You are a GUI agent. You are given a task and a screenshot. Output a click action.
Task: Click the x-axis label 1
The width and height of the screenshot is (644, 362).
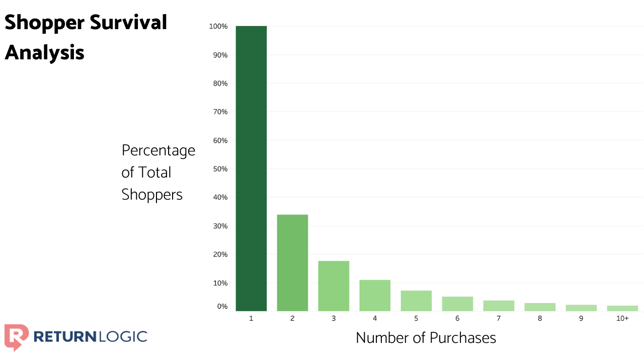tap(251, 319)
